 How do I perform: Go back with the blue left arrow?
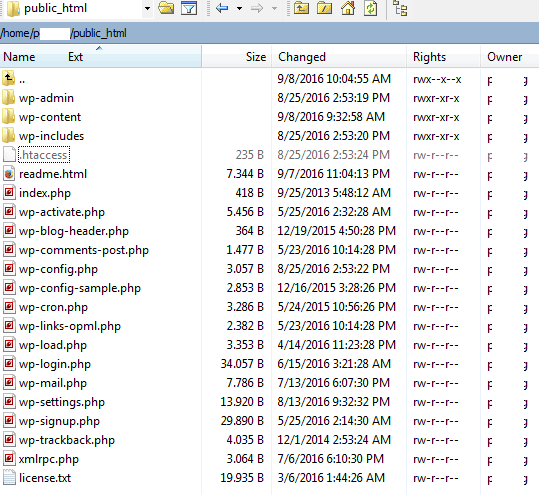click(222, 8)
